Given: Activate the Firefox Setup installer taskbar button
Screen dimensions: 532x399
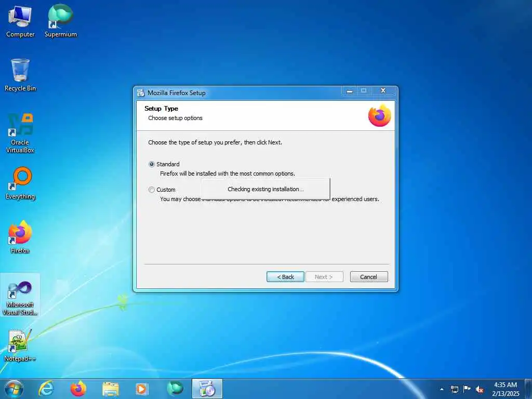Looking at the screenshot, I should pyautogui.click(x=207, y=389).
